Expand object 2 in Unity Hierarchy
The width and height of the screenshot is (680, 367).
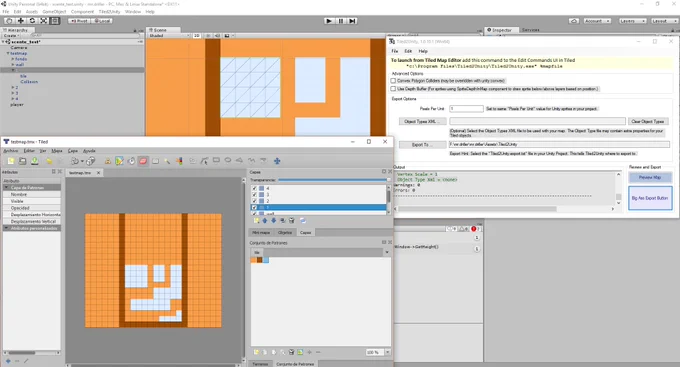pyautogui.click(x=13, y=88)
